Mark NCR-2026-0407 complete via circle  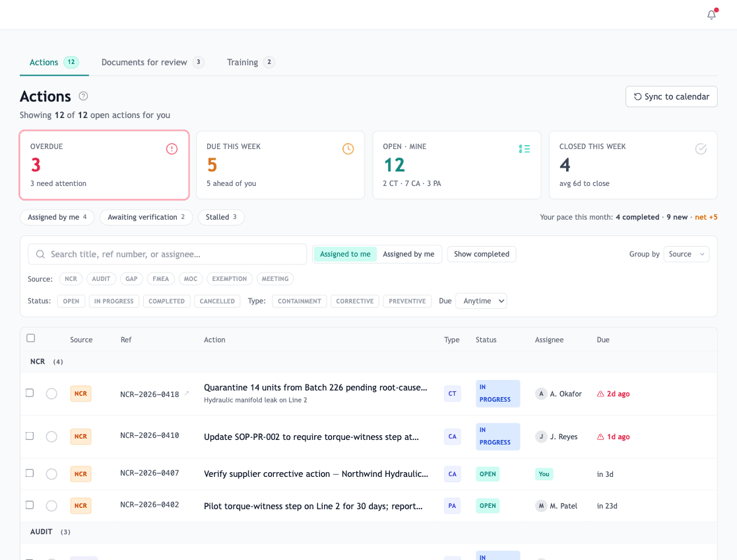[51, 474]
